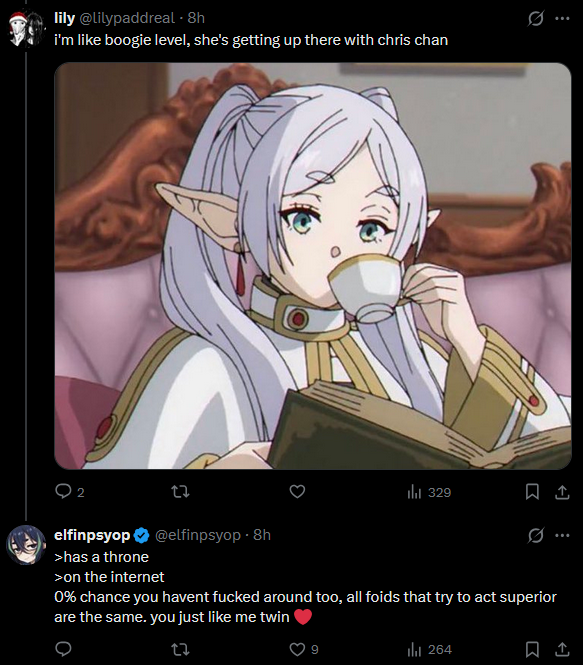Open more options on elfinpsyop's reply
Screen dimensions: 583x665
pos(562,536)
